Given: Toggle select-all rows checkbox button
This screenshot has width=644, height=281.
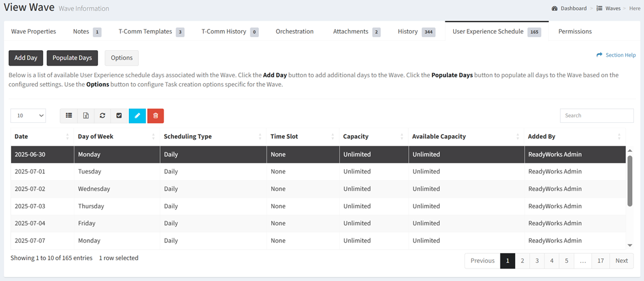Looking at the screenshot, I should (x=119, y=116).
